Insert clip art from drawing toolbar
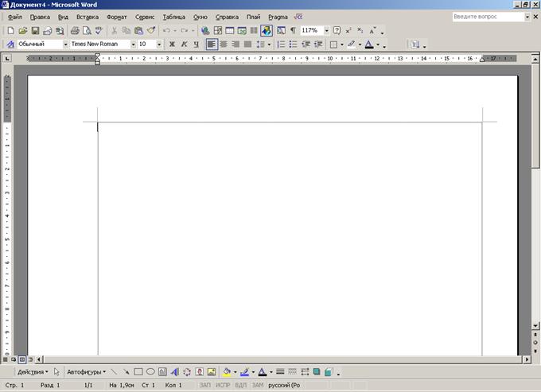The height and width of the screenshot is (392, 541). (x=199, y=372)
